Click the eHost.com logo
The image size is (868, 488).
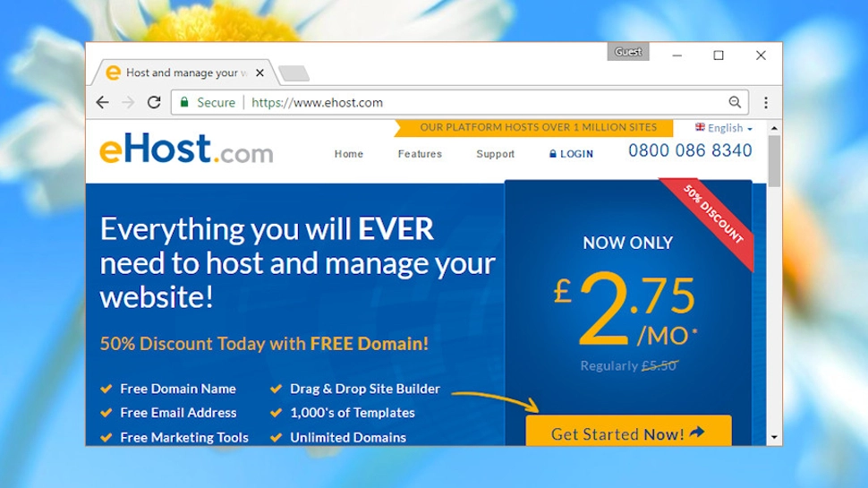186,149
